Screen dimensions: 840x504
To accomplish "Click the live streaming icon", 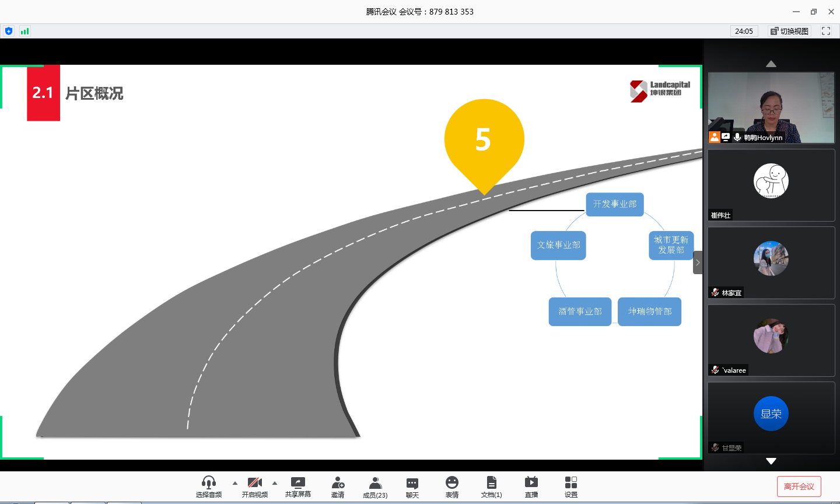I will tap(531, 483).
